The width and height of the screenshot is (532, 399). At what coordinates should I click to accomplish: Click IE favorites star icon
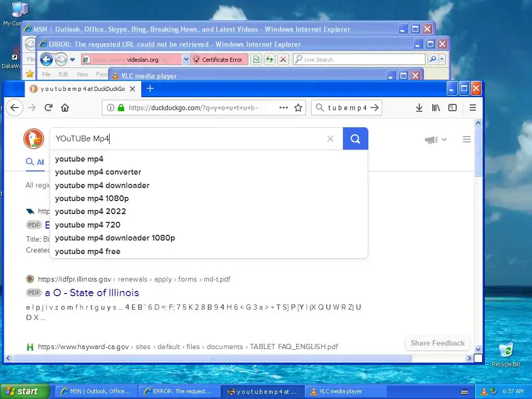[x=30, y=74]
